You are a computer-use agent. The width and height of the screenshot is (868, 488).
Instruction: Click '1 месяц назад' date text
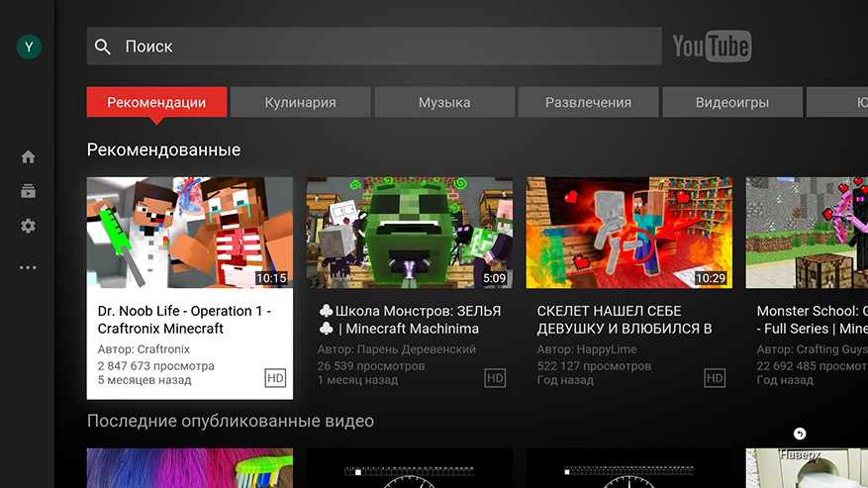[357, 380]
